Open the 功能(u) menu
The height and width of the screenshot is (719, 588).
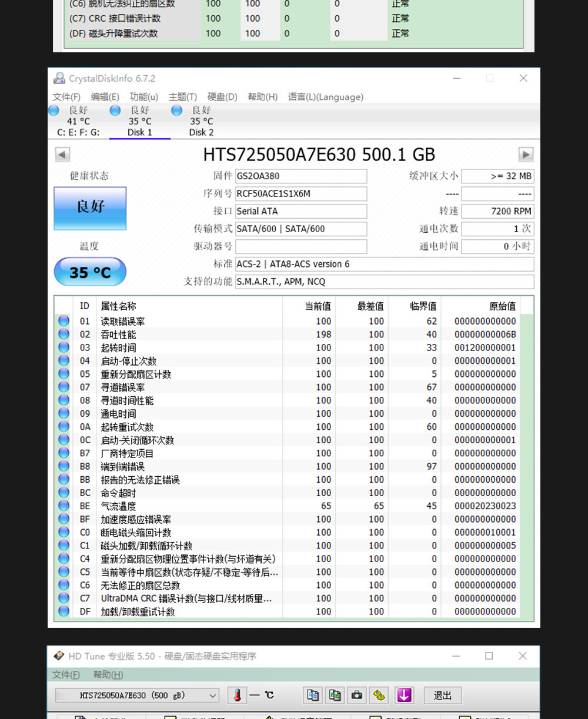click(144, 97)
